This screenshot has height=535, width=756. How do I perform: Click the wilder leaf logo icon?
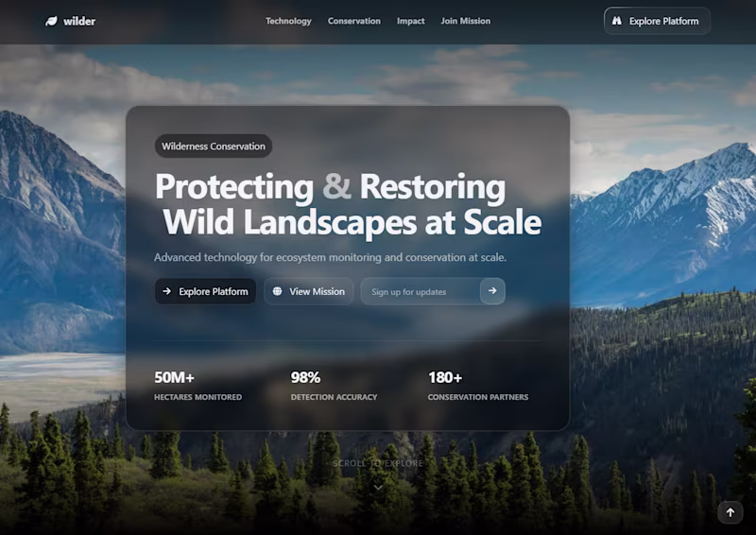pyautogui.click(x=51, y=21)
